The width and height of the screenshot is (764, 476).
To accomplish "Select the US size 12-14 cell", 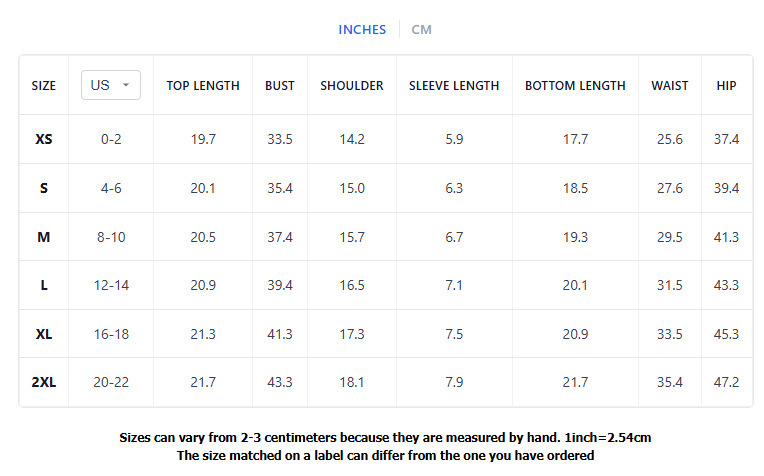I will click(111, 285).
